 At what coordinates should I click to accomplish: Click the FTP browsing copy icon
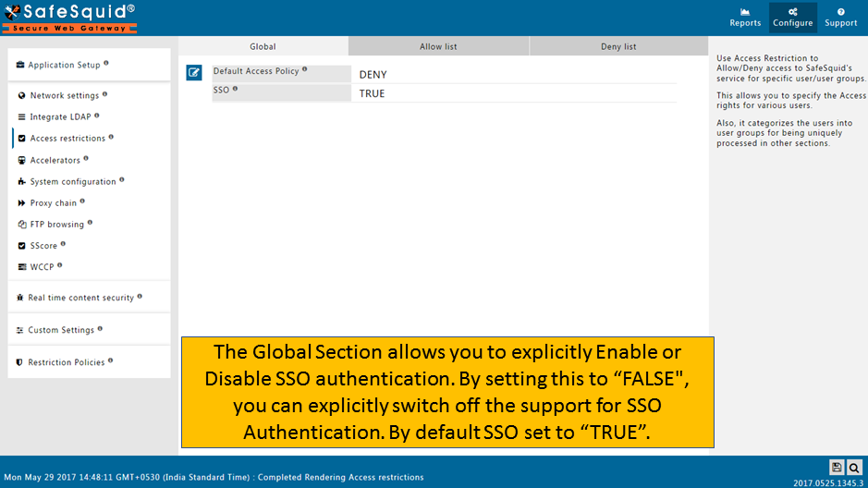click(x=21, y=224)
